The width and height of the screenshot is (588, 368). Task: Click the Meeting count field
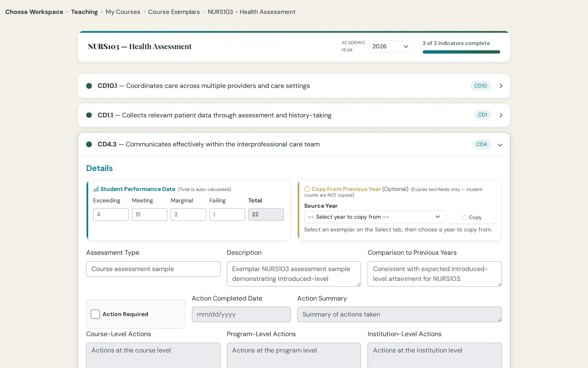click(150, 214)
